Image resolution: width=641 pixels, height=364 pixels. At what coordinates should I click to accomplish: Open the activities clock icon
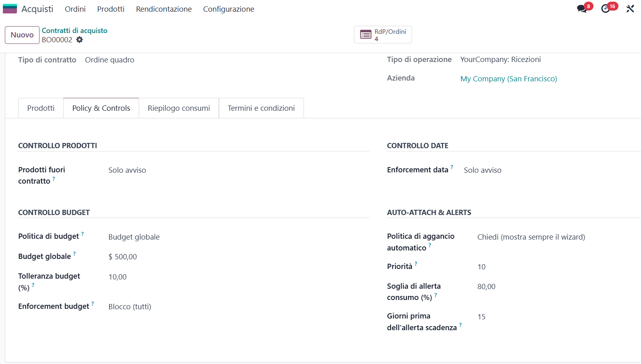[605, 9]
